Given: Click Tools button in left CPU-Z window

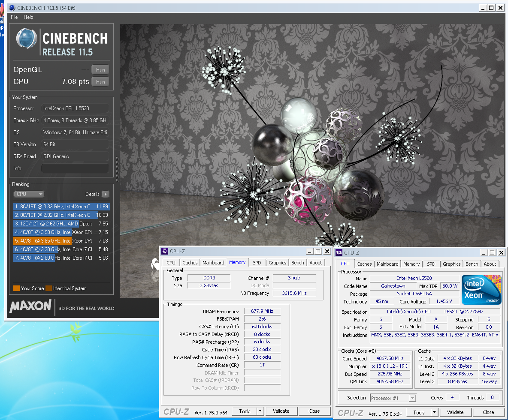Looking at the screenshot, I should tap(245, 411).
